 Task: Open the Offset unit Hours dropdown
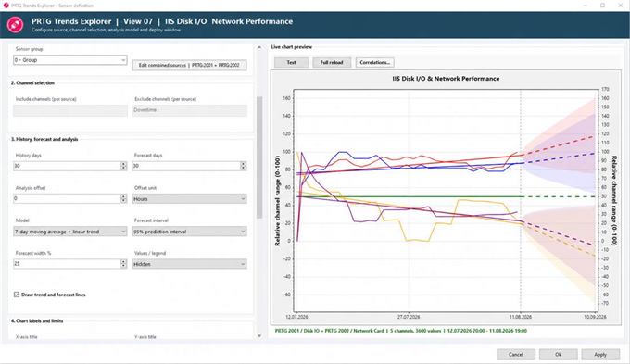[189, 199]
